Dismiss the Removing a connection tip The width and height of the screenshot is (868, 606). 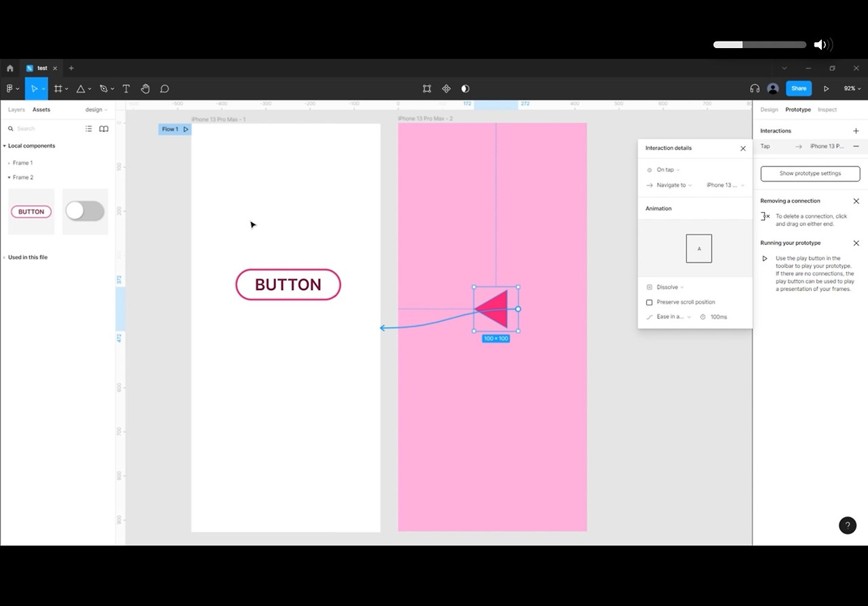[x=856, y=201]
